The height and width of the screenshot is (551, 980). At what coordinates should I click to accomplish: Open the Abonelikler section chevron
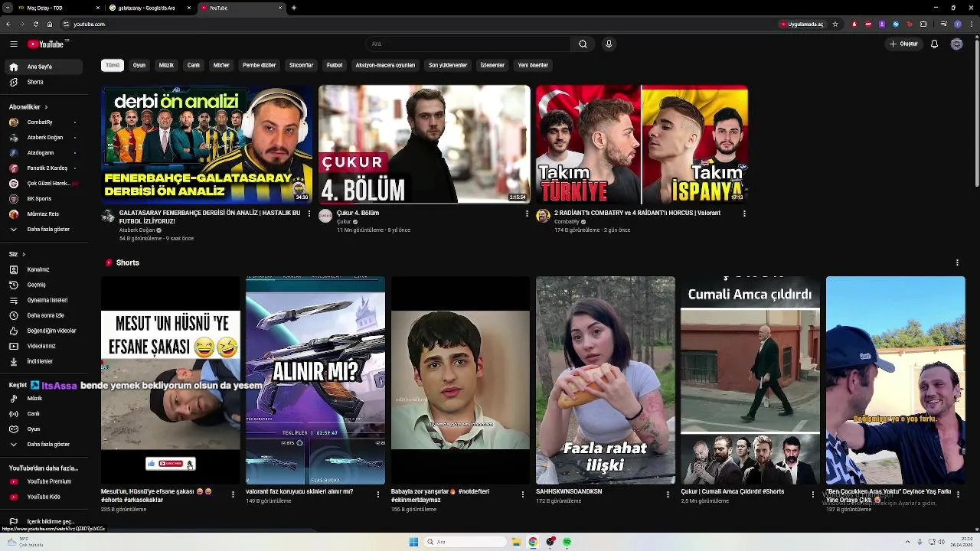coord(46,107)
